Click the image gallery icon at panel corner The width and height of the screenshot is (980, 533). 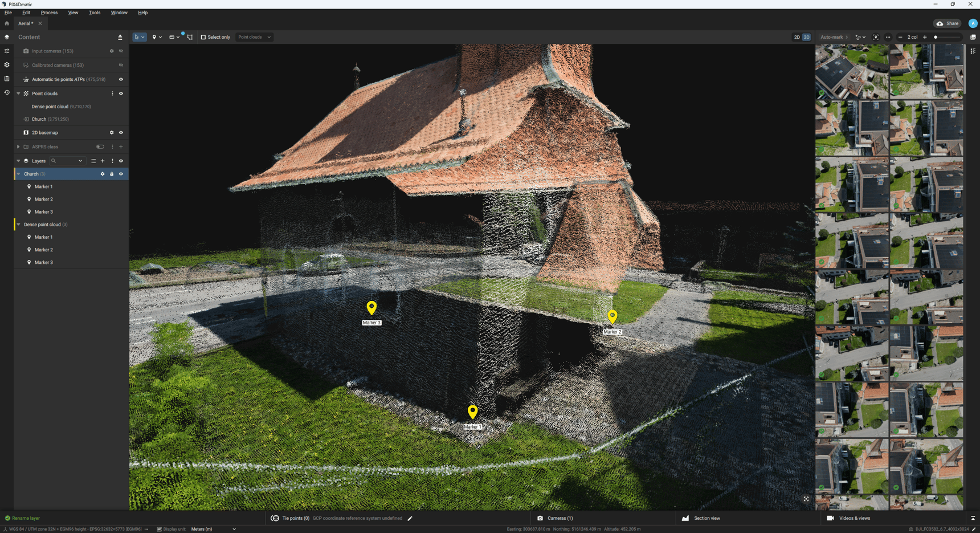(973, 37)
